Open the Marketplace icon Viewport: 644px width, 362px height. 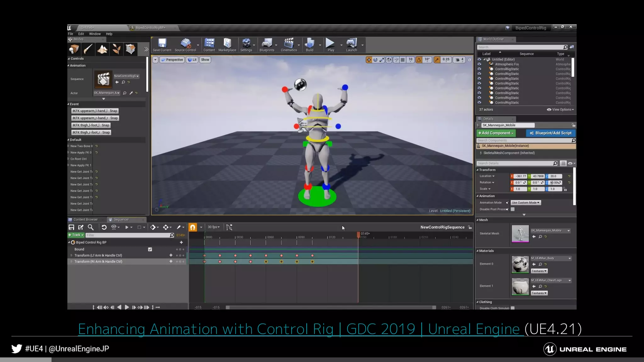tap(227, 45)
